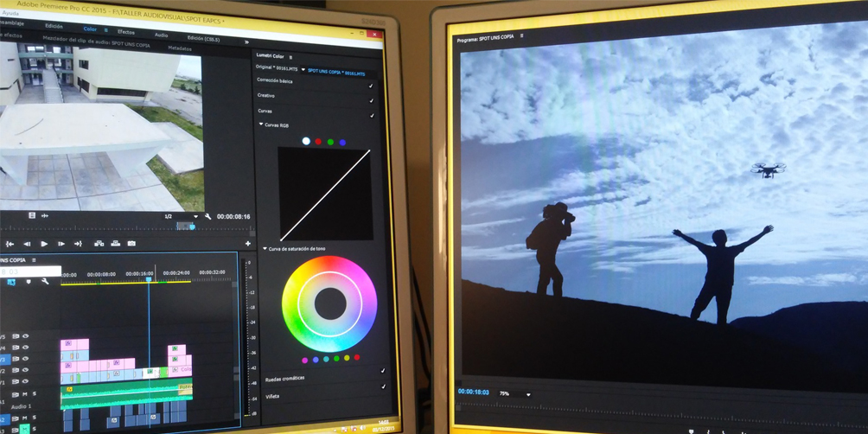Collapse Curva de saturación de tono section

[265, 248]
